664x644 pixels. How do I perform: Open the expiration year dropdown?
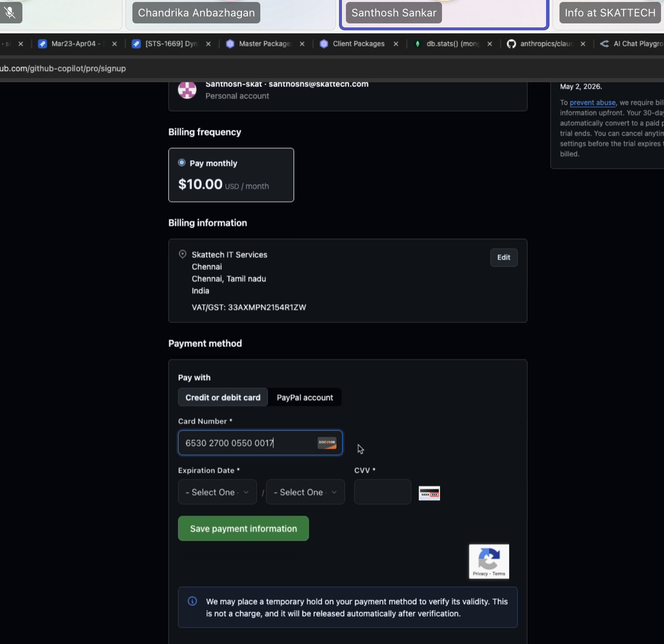[x=306, y=492]
